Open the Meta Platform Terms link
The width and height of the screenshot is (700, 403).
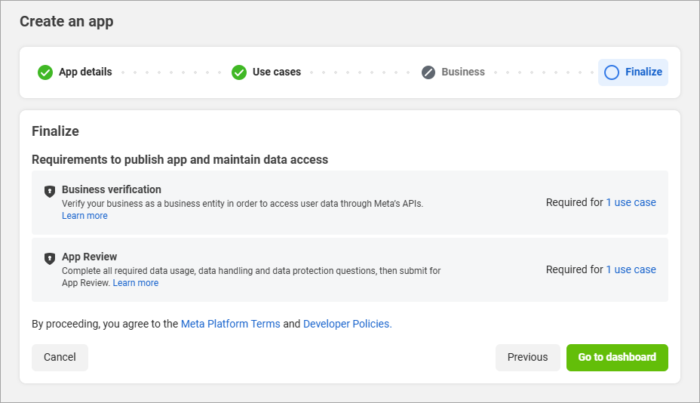[230, 324]
